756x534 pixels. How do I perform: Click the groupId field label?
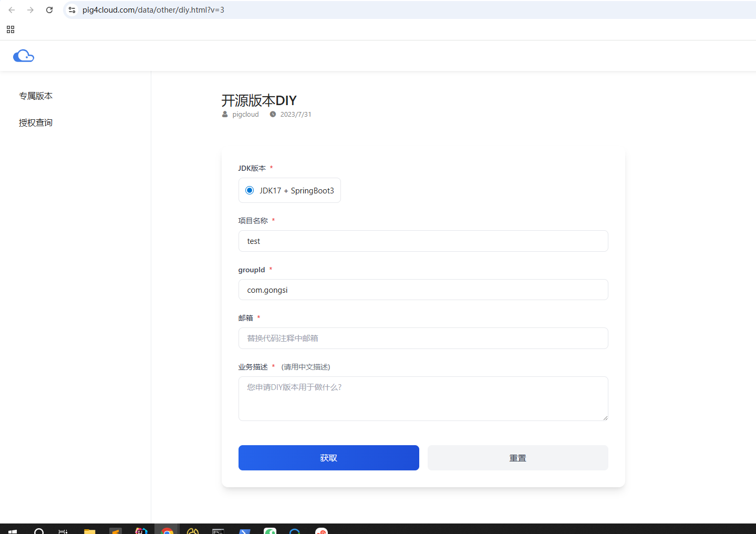252,270
